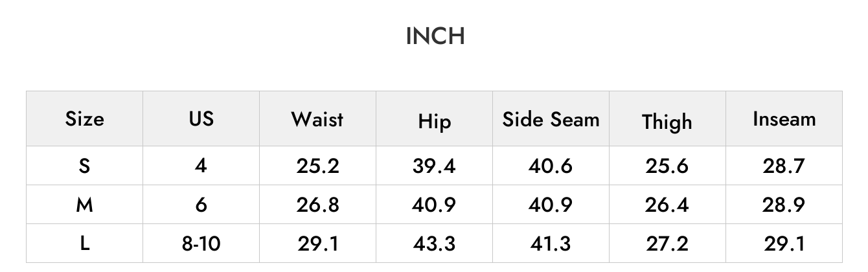Image resolution: width=868 pixels, height=272 pixels.
Task: Select the M size row label
Action: [84, 205]
